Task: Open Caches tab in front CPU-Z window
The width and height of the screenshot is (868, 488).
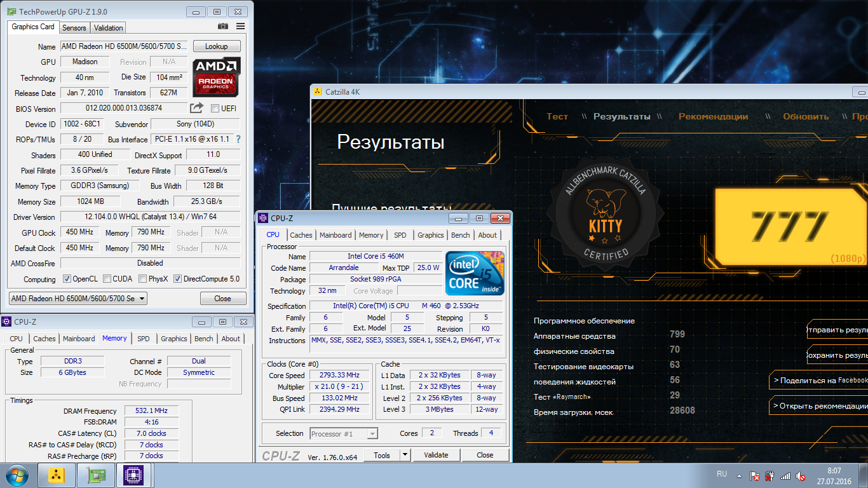Action: pyautogui.click(x=301, y=235)
